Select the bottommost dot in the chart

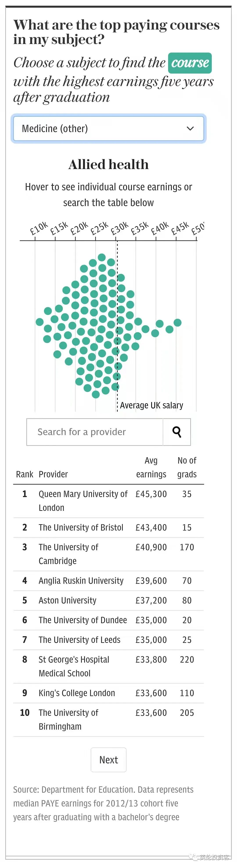pyautogui.click(x=96, y=394)
